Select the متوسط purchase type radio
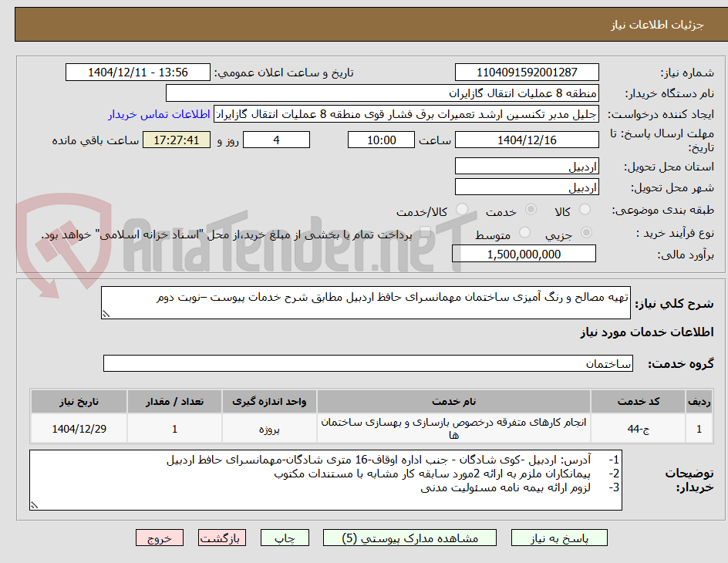The height and width of the screenshot is (563, 728). coord(524,233)
